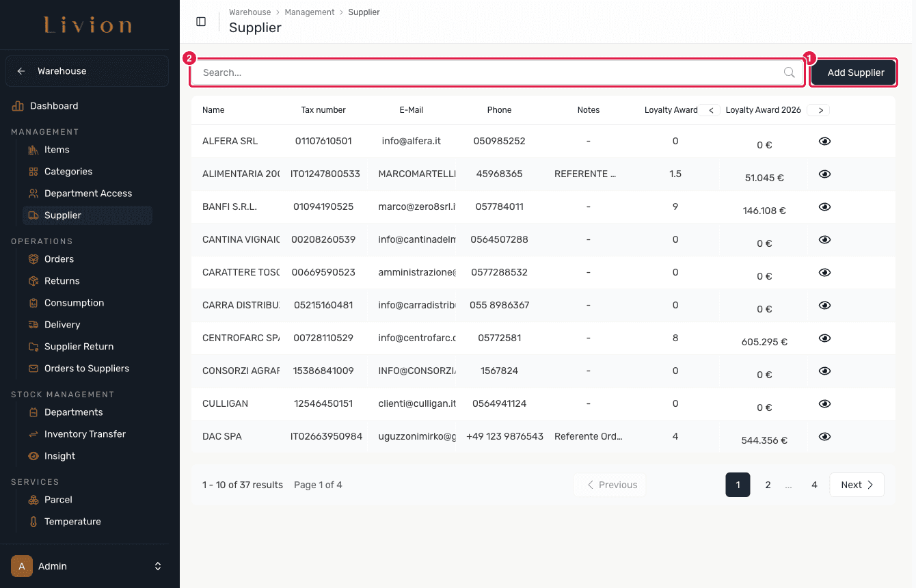Go to page 2 of results
This screenshot has width=916, height=588.
768,485
